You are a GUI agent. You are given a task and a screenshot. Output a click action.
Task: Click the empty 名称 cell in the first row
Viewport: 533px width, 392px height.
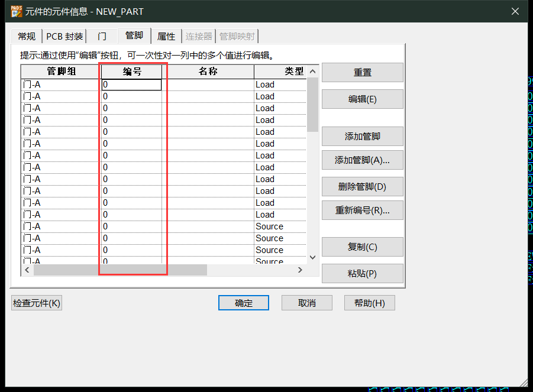click(x=208, y=85)
